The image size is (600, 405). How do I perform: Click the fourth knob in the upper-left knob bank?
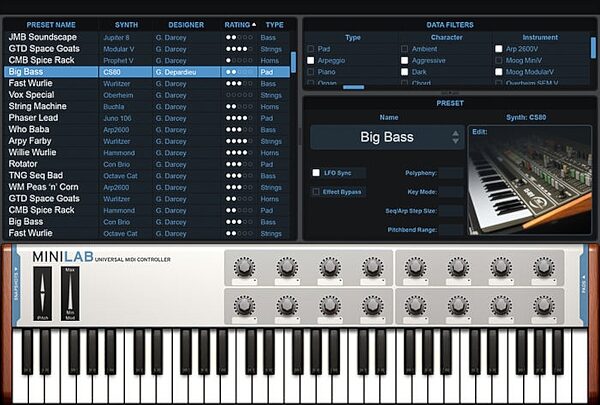click(373, 267)
